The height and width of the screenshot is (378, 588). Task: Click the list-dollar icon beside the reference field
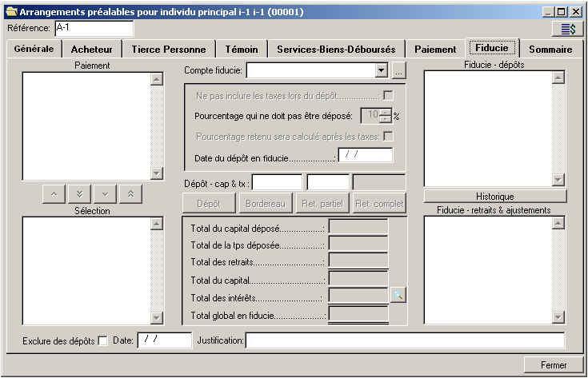pos(567,30)
